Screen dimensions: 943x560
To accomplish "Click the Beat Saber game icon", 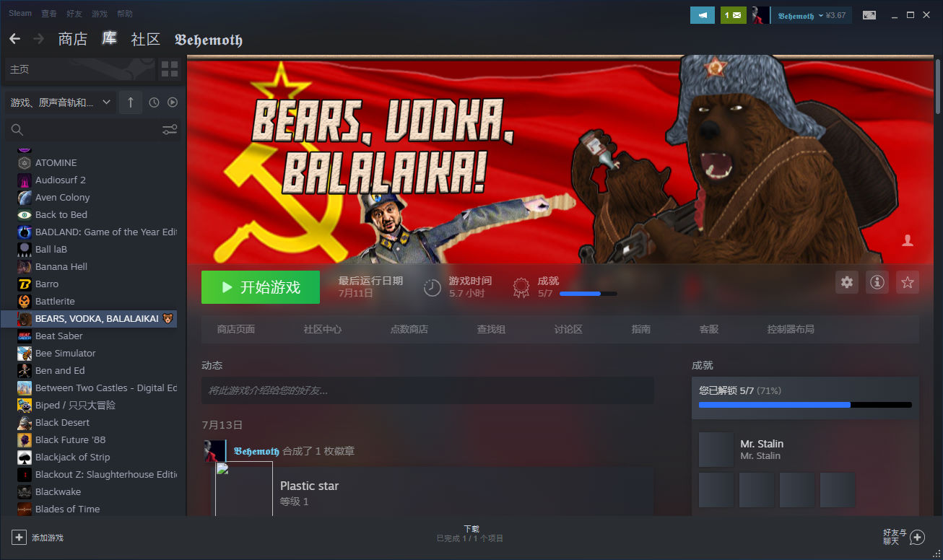I will [x=25, y=336].
